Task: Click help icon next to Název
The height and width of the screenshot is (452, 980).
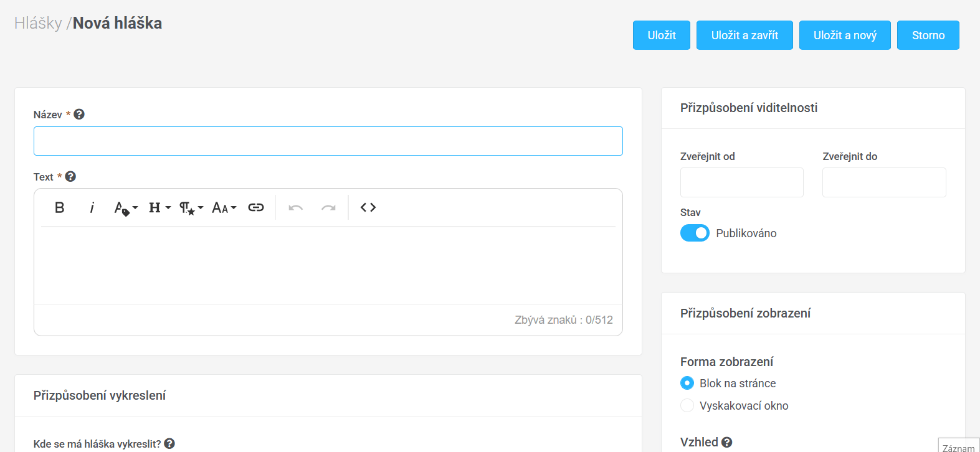Action: tap(79, 115)
